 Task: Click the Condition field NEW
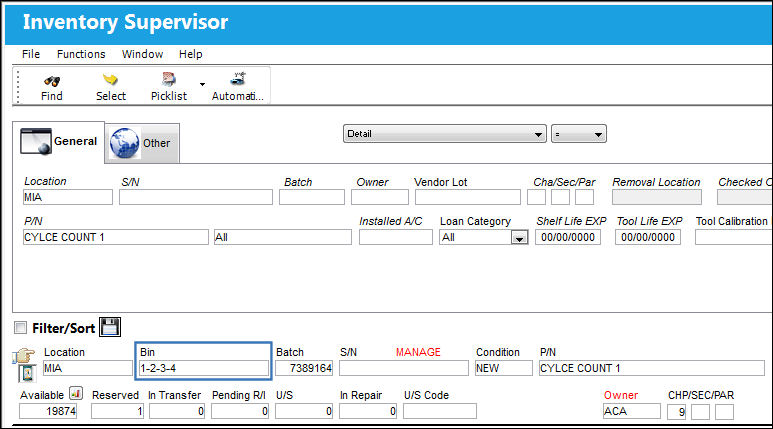point(504,368)
